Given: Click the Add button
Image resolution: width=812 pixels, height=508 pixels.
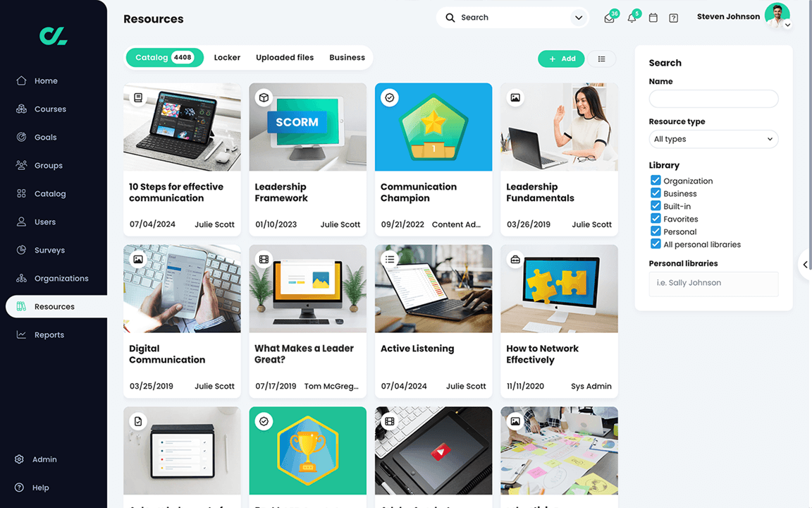Looking at the screenshot, I should click(x=561, y=59).
